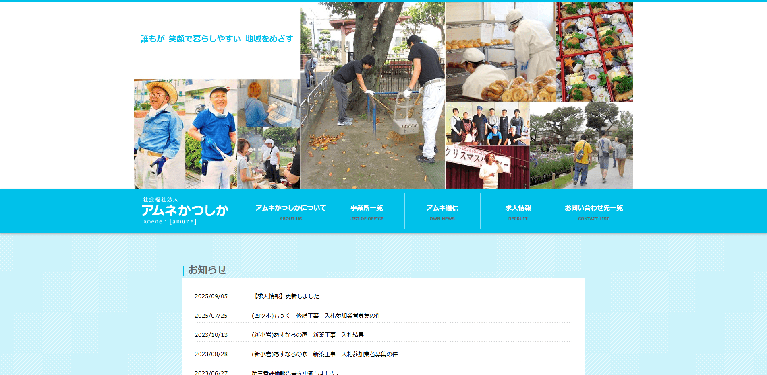The width and height of the screenshot is (767, 375).
Task: Click the アムネかつしか site logo
Action: tap(185, 211)
